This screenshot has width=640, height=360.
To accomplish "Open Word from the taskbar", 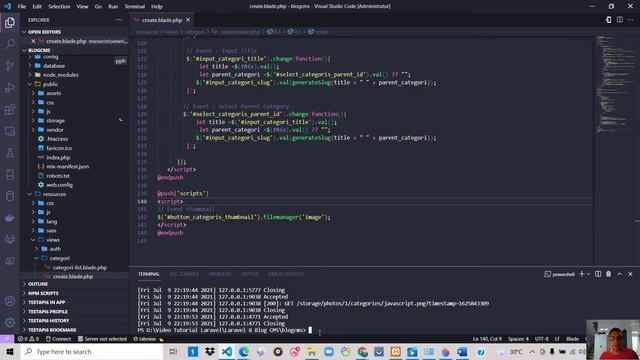I will click(x=462, y=351).
